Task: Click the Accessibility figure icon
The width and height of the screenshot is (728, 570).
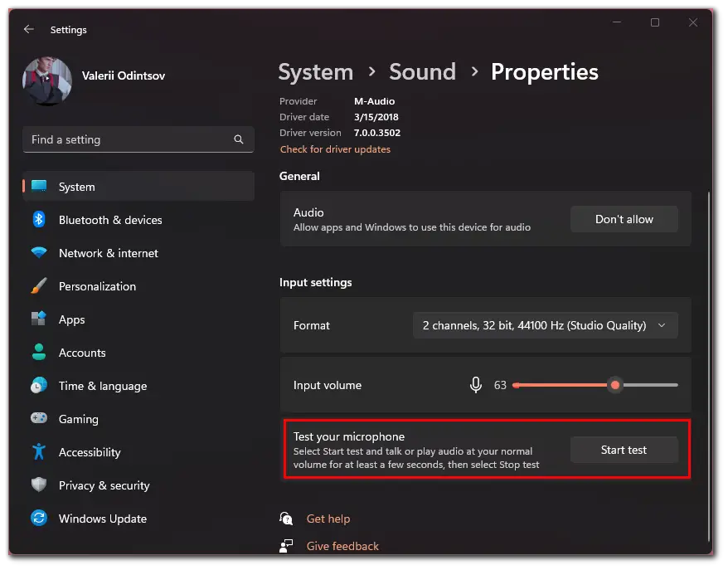Action: coord(39,451)
